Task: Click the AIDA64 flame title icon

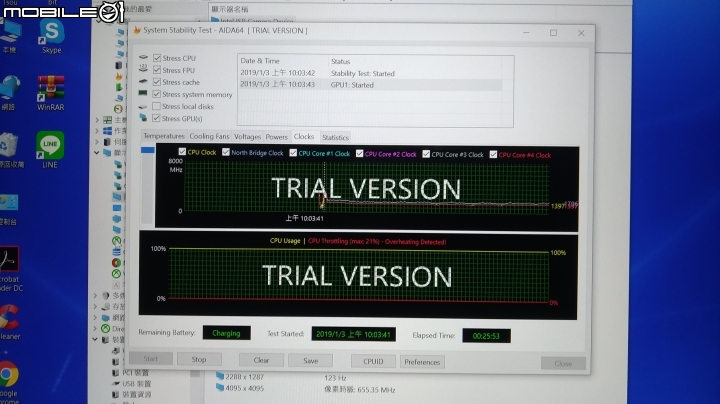Action: coord(137,30)
